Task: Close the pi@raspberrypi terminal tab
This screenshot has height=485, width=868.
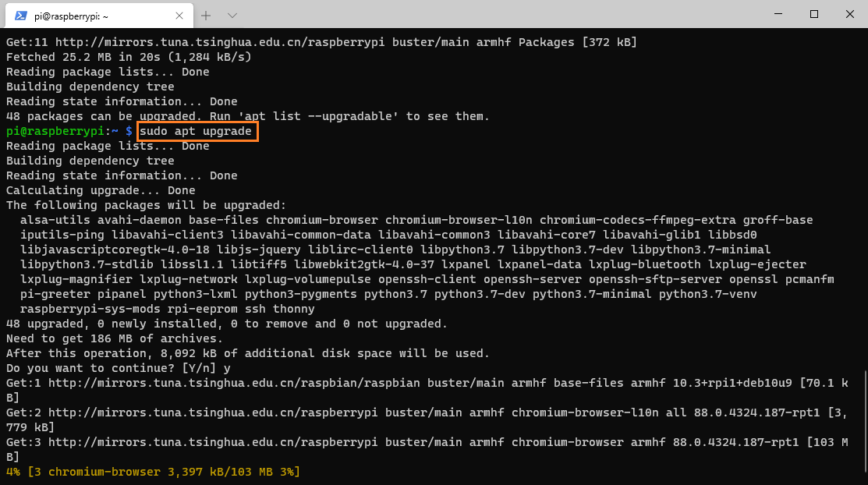Action: (x=179, y=16)
